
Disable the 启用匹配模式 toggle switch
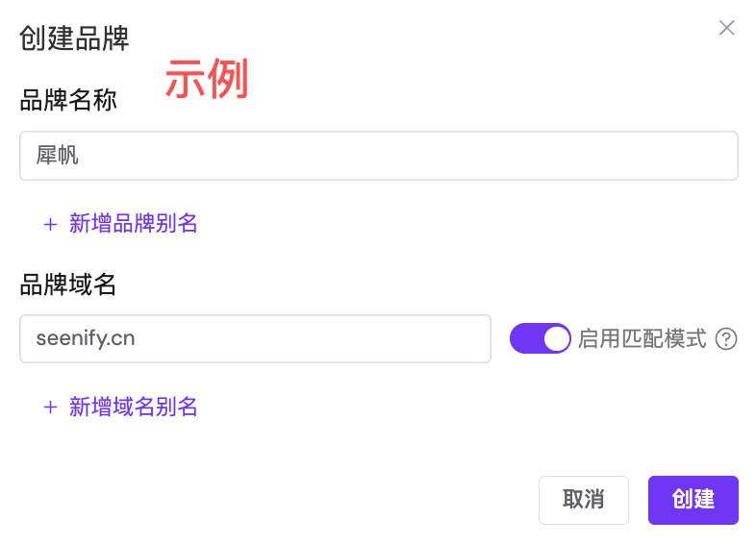541,338
